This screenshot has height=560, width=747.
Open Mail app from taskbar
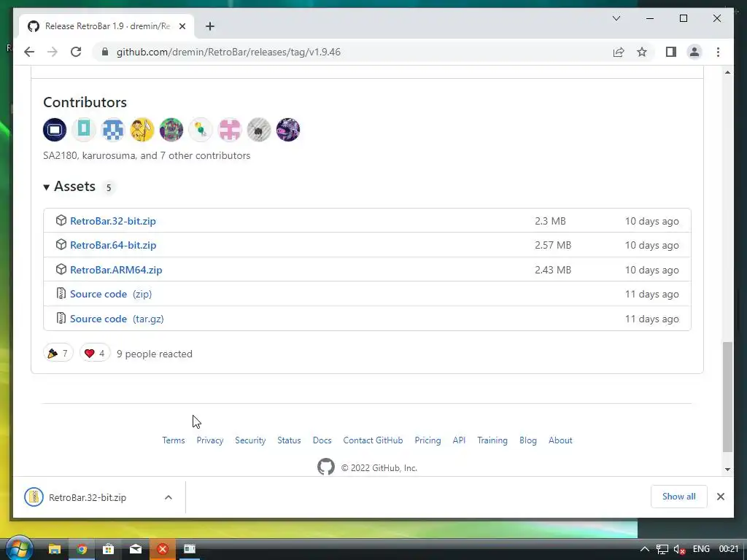point(135,549)
